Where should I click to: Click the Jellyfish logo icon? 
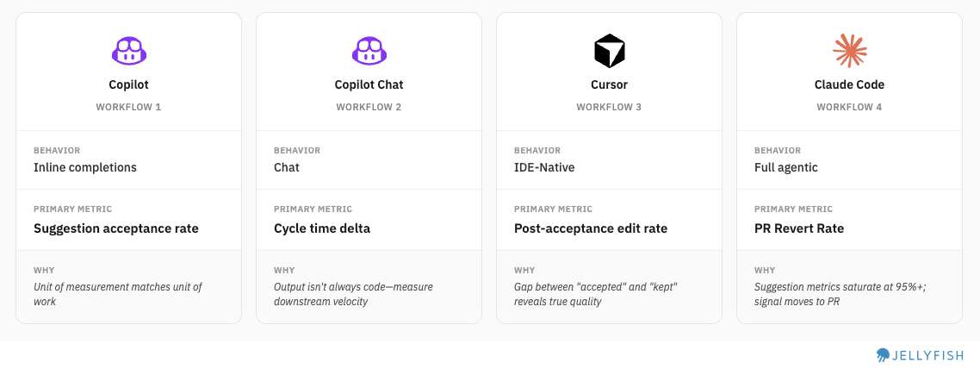pyautogui.click(x=883, y=354)
